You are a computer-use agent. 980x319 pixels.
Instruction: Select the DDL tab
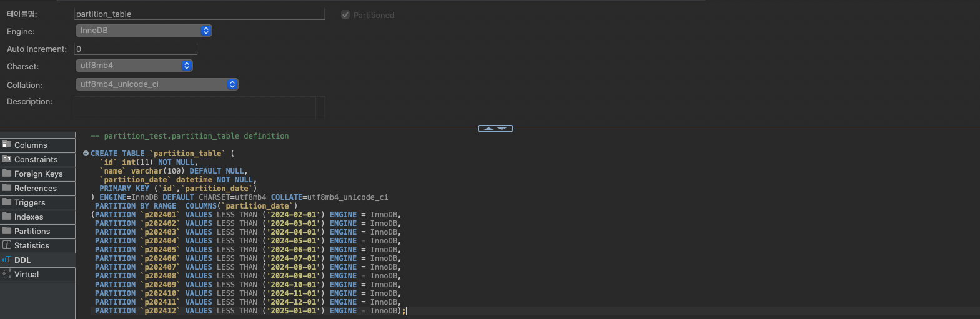[x=37, y=260]
